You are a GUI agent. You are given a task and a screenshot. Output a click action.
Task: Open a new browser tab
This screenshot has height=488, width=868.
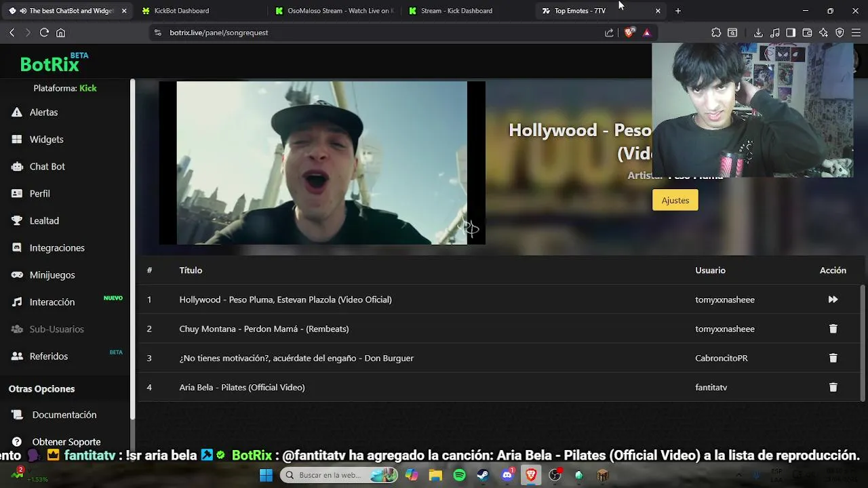[678, 11]
